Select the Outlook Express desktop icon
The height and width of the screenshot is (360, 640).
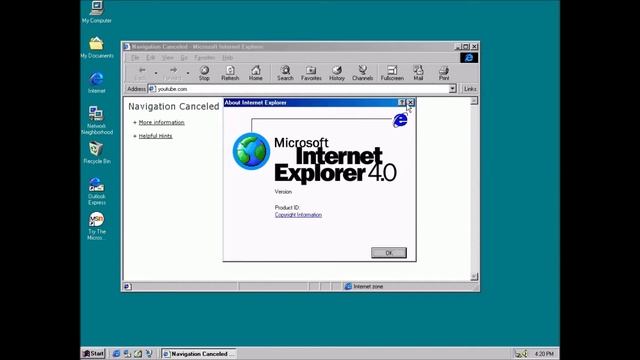(97, 191)
